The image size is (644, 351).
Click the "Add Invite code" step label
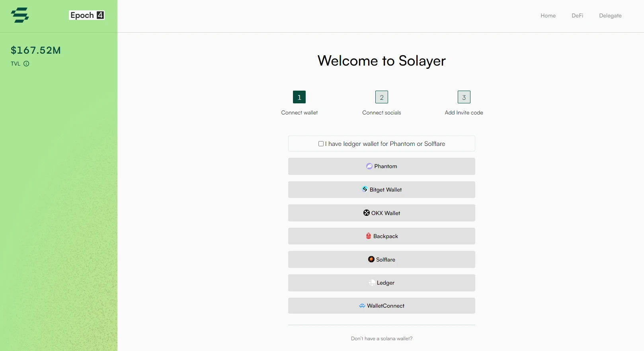(464, 112)
